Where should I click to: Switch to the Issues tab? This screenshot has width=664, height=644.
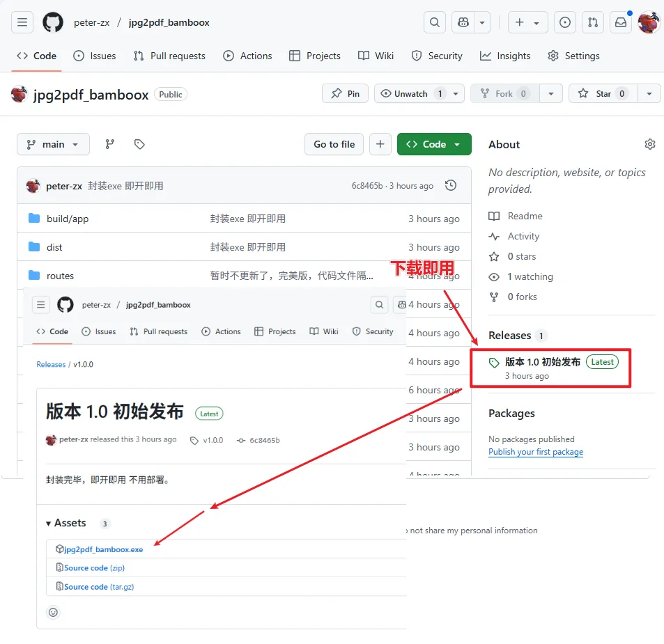pos(95,56)
